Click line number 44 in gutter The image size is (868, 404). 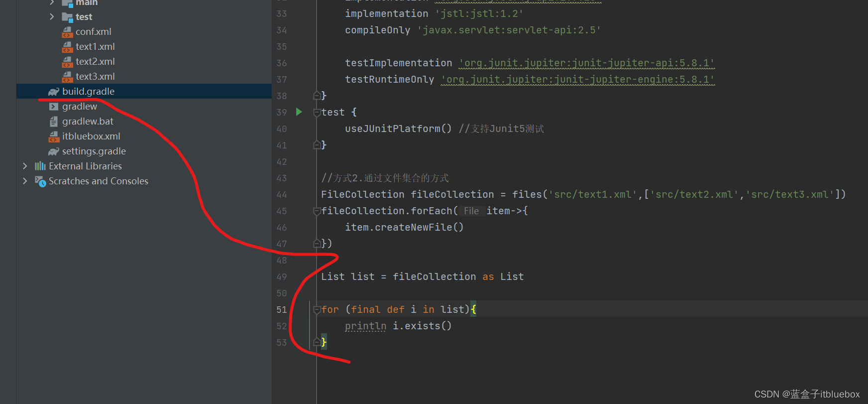pyautogui.click(x=282, y=194)
